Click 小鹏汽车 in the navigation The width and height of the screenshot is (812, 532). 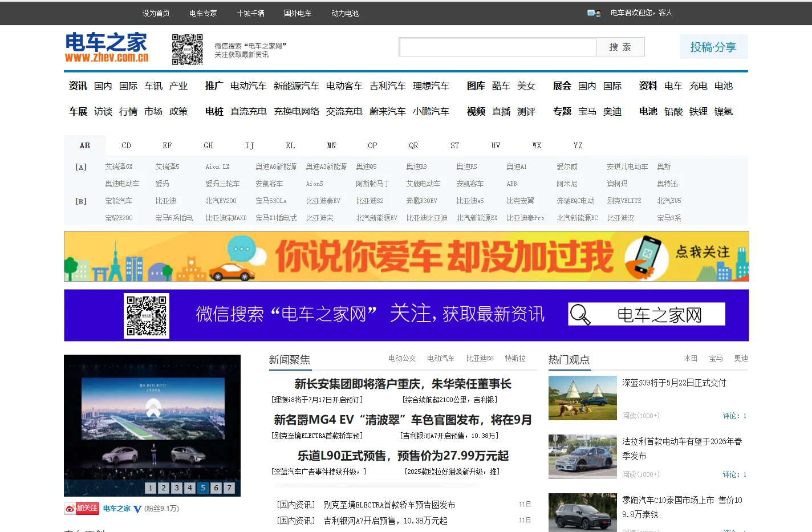[431, 111]
